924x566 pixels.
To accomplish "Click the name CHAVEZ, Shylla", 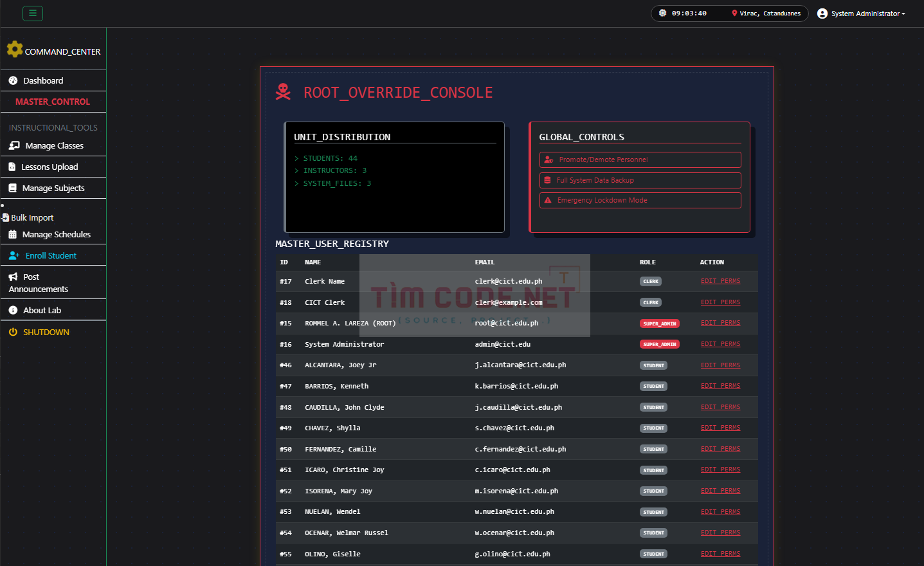I will (332, 428).
